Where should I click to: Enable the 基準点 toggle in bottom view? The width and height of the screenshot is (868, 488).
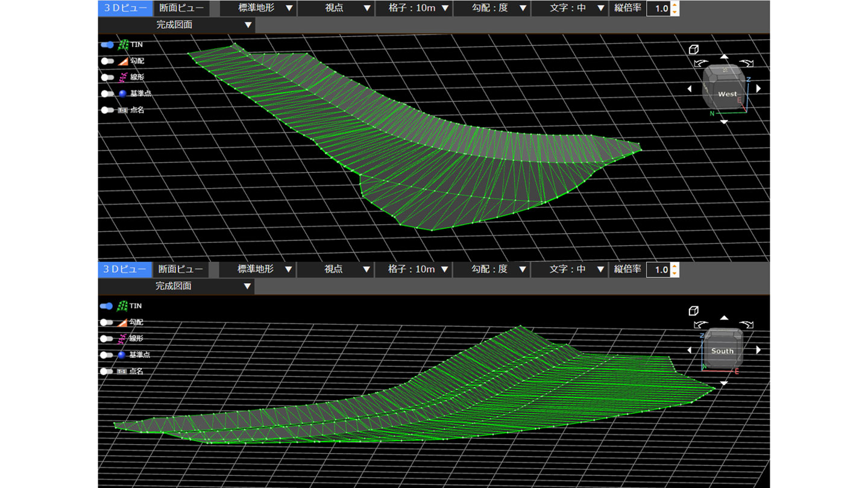[x=107, y=355]
